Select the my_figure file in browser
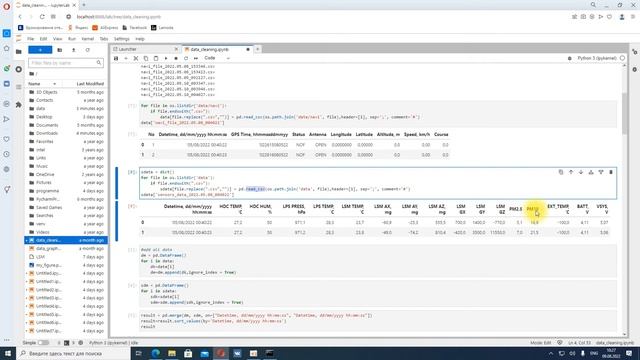The image size is (640, 360). point(66,265)
